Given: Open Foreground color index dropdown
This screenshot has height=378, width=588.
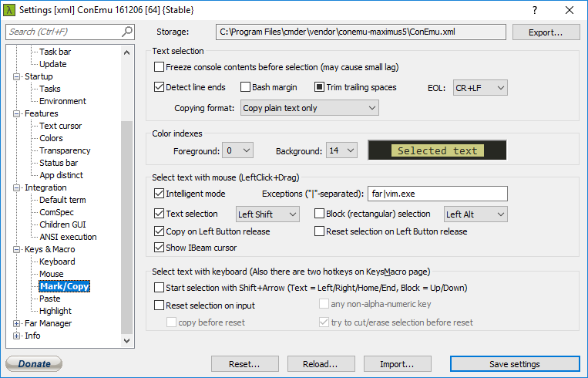Looking at the screenshot, I should pos(238,150).
